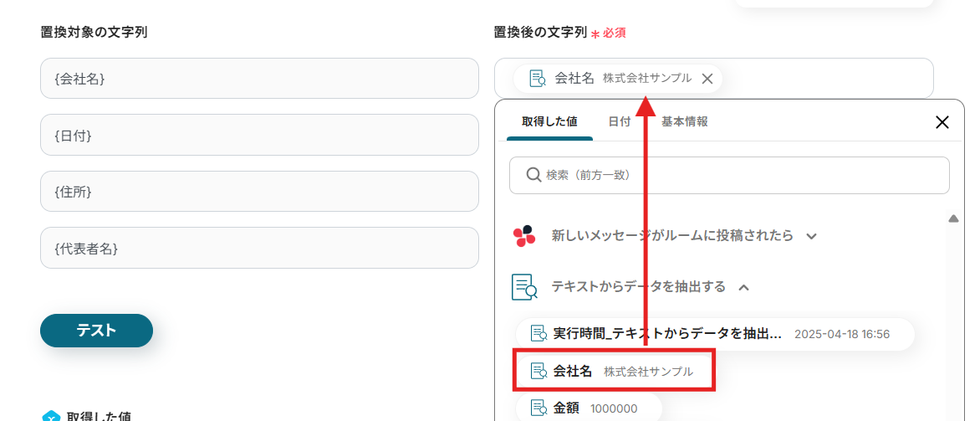Click the scrollbar up arrow
Screen dimensions: 980x421
coord(953,219)
